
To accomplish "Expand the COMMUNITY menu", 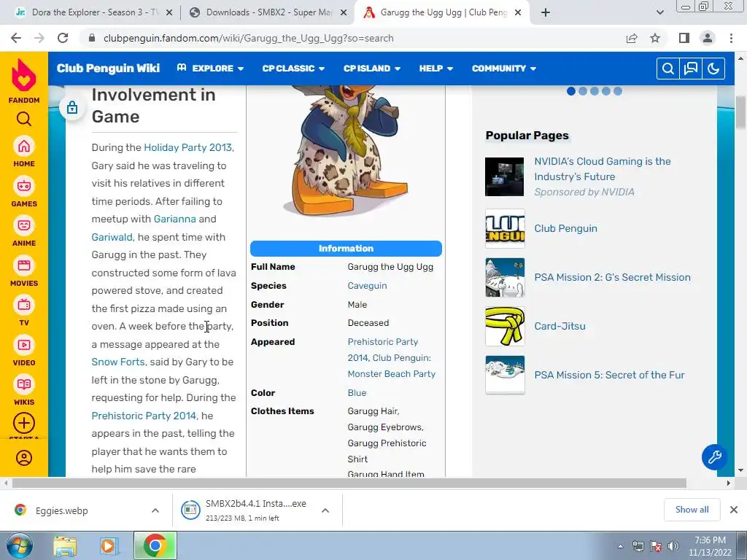I will pos(504,69).
